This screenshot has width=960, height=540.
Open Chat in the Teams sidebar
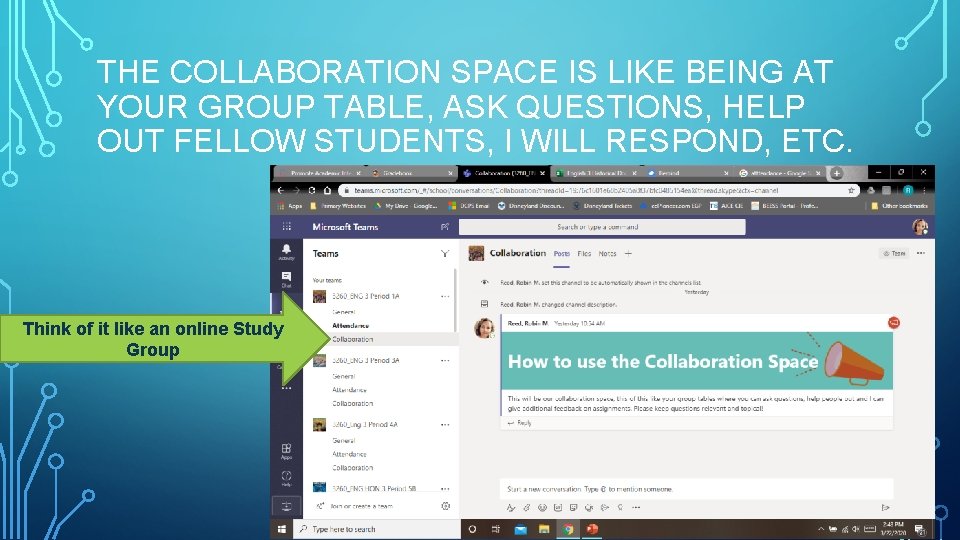point(286,279)
